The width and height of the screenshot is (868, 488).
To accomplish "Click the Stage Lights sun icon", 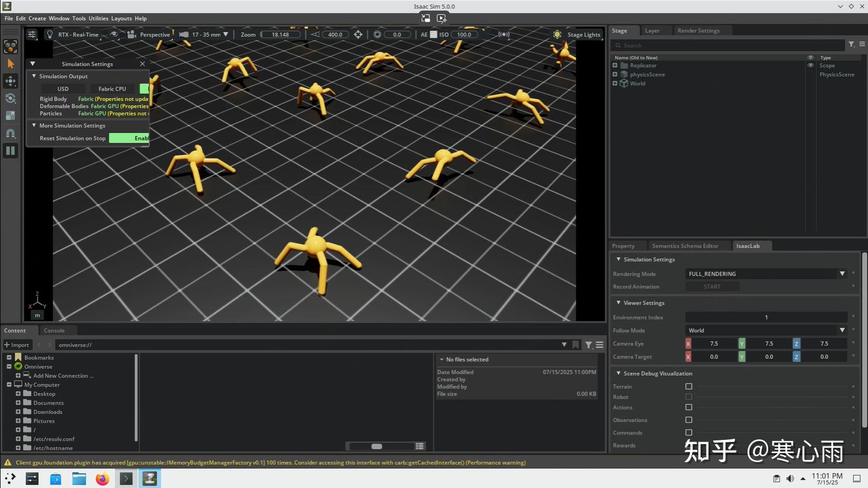I will pyautogui.click(x=557, y=35).
